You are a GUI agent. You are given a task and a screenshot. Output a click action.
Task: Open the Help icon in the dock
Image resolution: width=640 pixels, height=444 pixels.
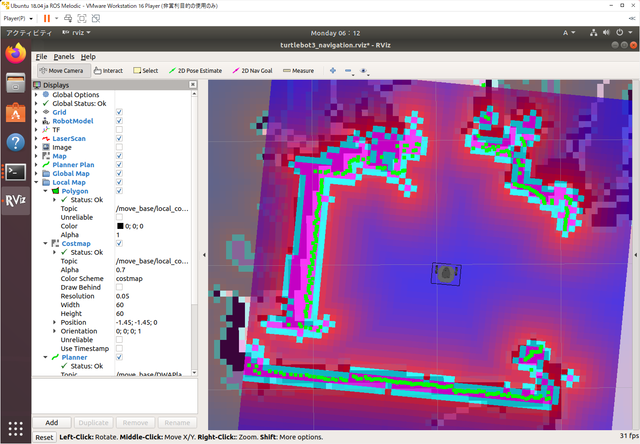16,142
